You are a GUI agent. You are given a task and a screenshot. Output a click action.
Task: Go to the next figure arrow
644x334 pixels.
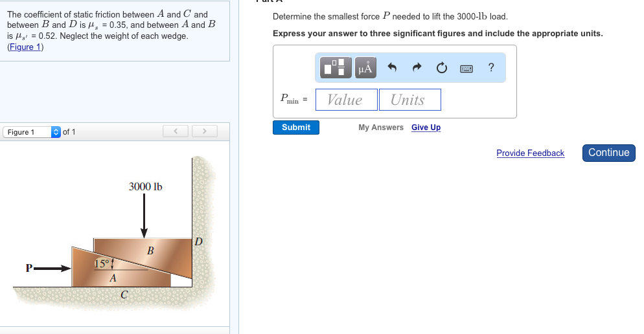click(205, 131)
